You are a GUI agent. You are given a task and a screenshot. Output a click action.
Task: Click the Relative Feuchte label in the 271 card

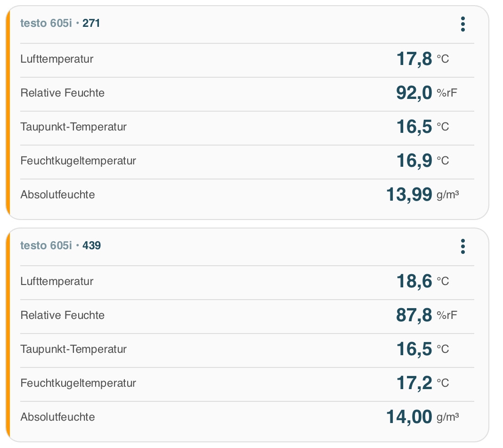[63, 93]
